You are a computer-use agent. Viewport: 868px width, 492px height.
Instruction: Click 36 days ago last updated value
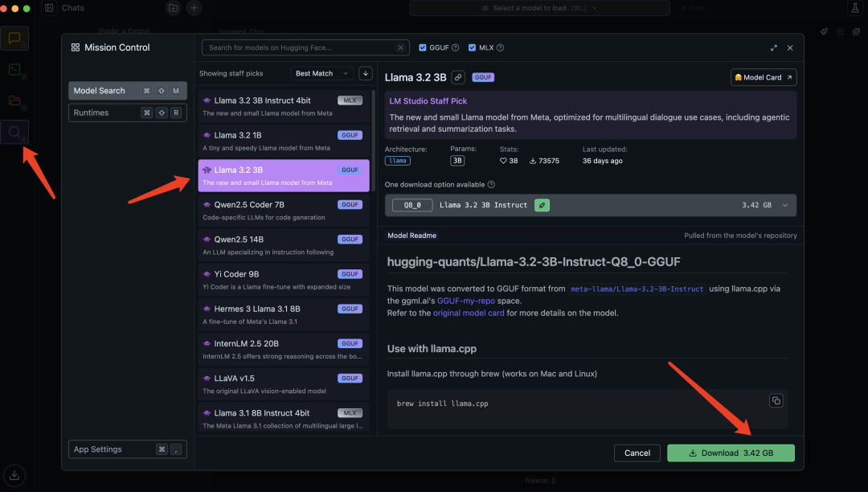coord(602,161)
